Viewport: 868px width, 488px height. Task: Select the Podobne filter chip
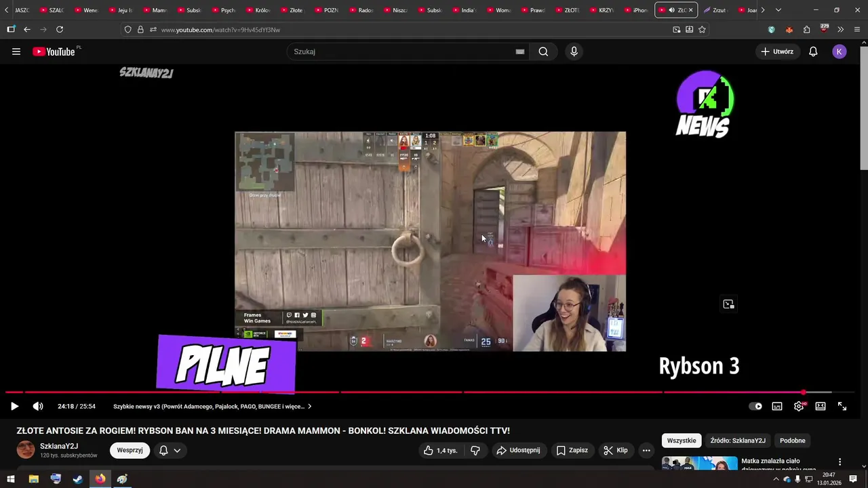(x=793, y=441)
